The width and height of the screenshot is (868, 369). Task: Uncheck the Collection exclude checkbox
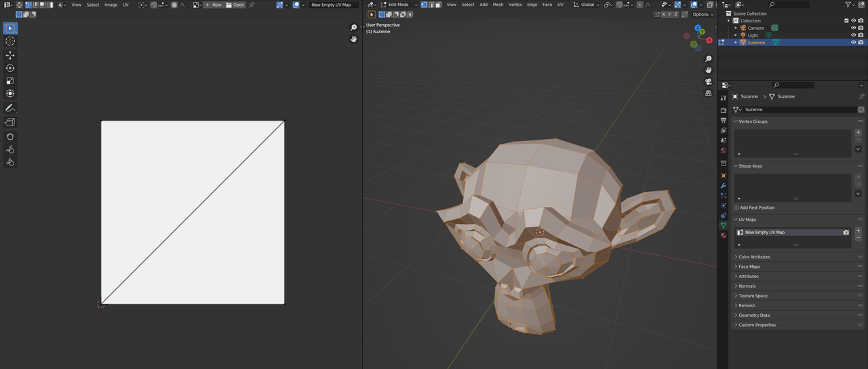pos(846,20)
